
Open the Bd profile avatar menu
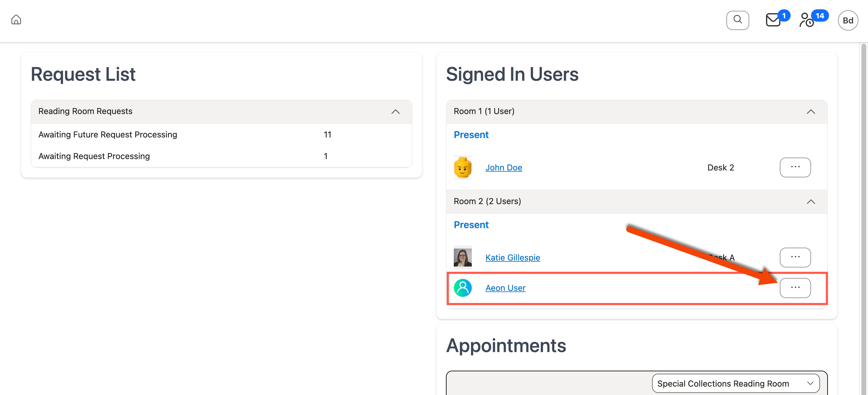847,20
